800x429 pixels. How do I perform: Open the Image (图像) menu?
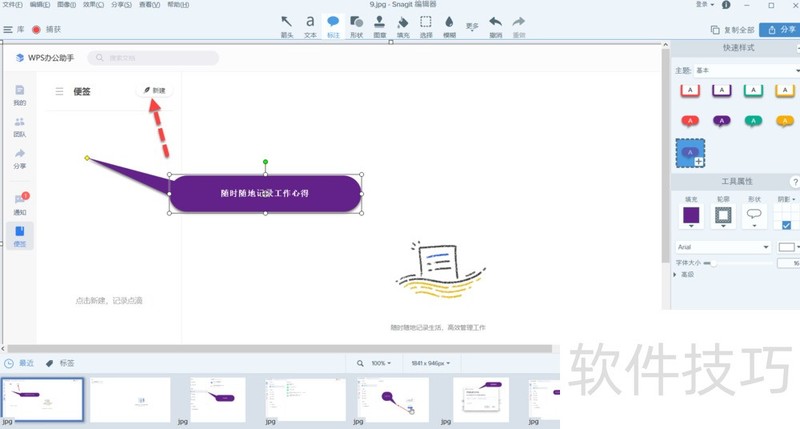point(66,5)
